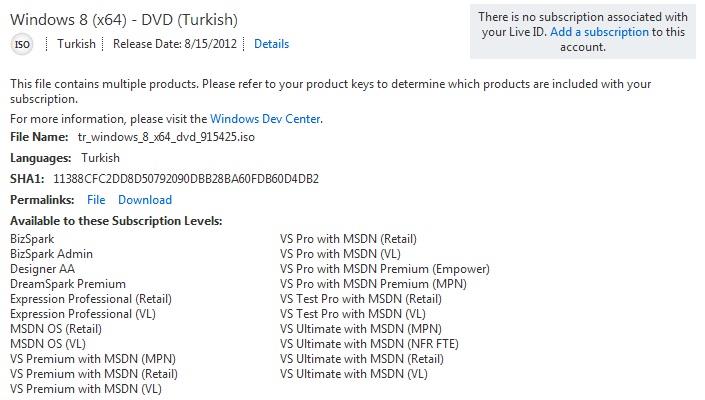Click the SHA1 hash value

coord(186,179)
